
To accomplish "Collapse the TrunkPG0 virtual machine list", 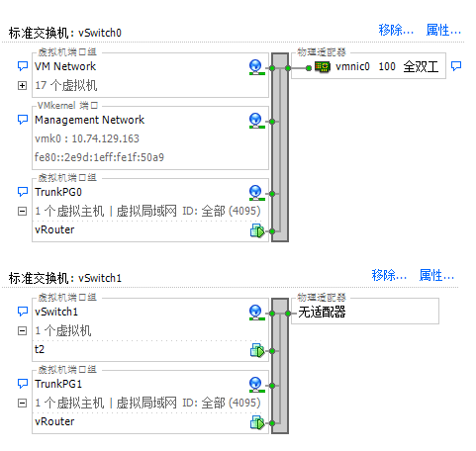I will (x=22, y=211).
